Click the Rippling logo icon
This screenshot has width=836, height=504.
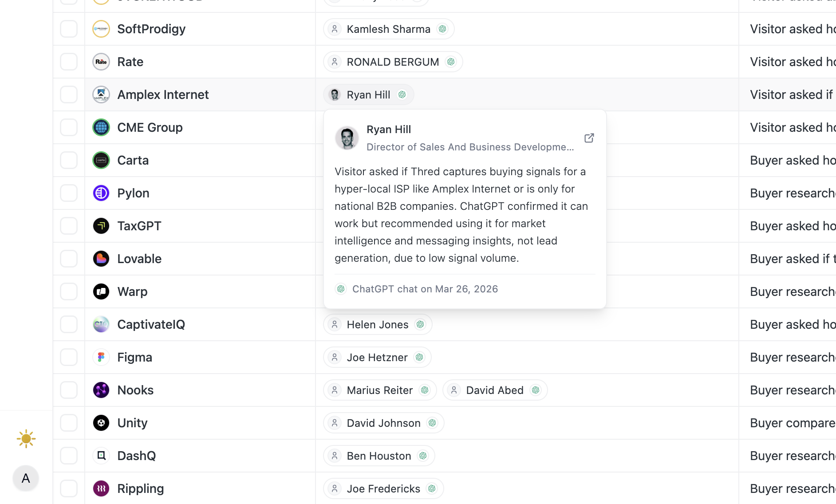coord(101,488)
